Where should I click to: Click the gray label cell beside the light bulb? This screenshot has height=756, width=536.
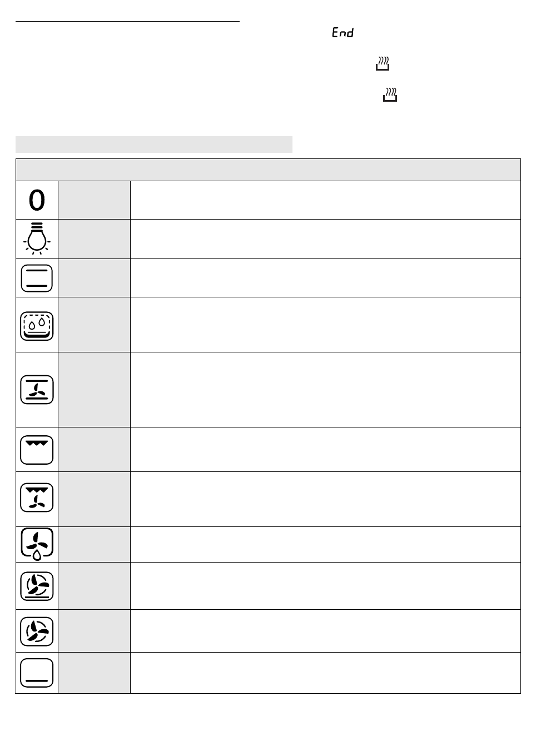coord(94,238)
